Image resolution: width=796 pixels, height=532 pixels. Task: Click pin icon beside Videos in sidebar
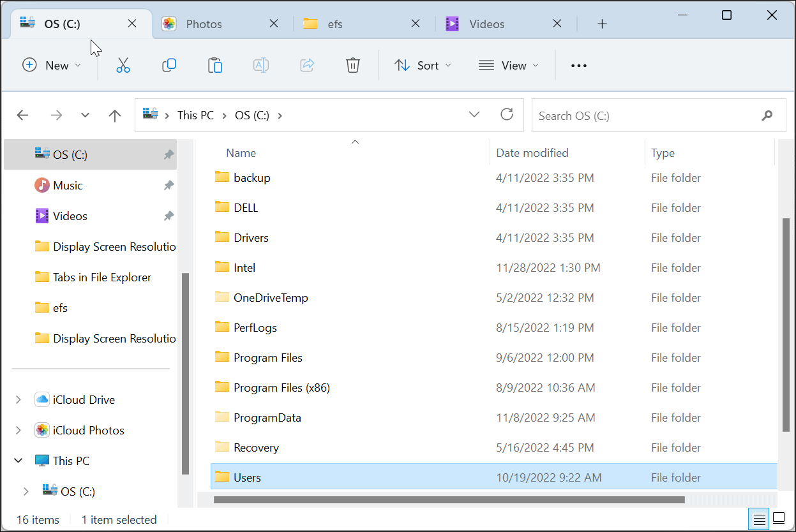click(169, 216)
